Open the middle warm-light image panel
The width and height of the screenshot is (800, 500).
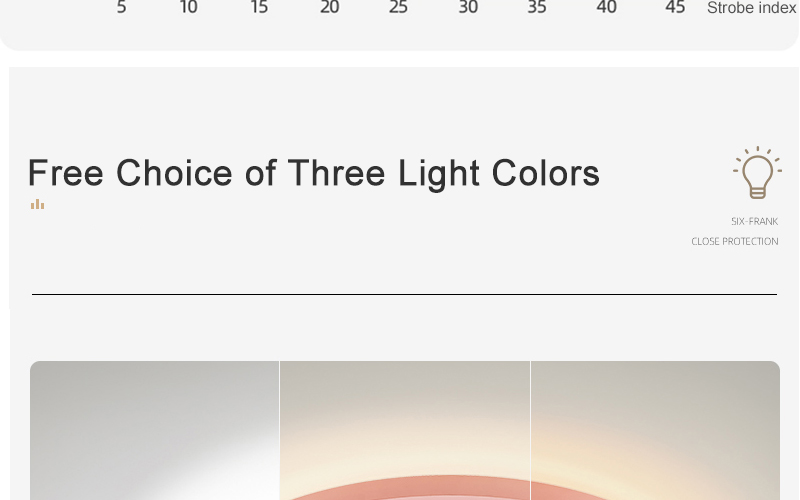(405, 431)
